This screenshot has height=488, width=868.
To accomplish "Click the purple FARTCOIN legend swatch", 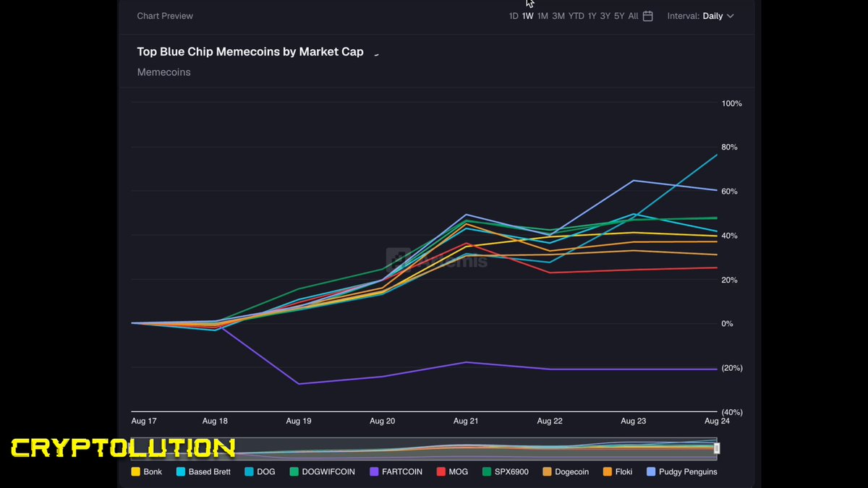I will coord(374,472).
